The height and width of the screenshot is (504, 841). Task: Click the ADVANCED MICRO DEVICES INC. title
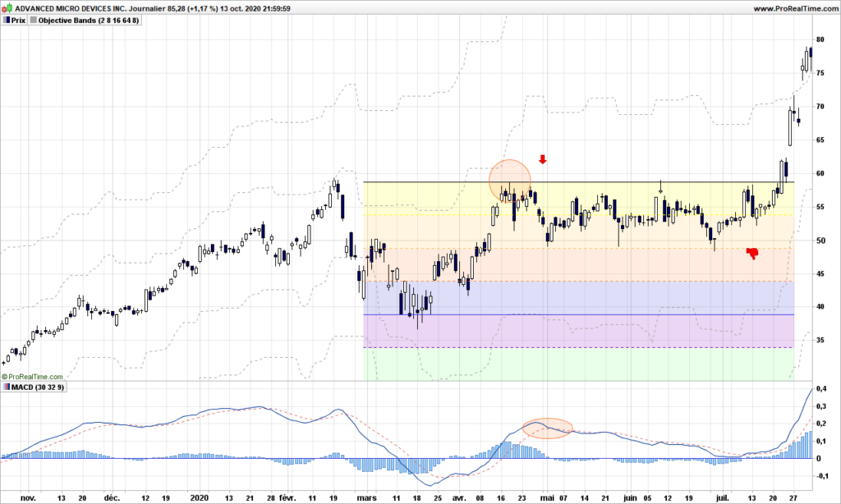click(x=71, y=8)
